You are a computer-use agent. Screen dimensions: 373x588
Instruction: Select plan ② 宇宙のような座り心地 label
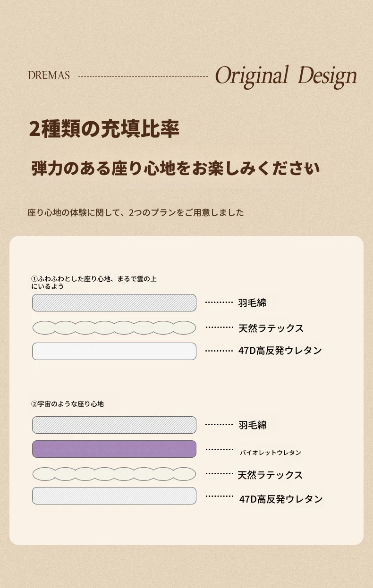pyautogui.click(x=68, y=404)
